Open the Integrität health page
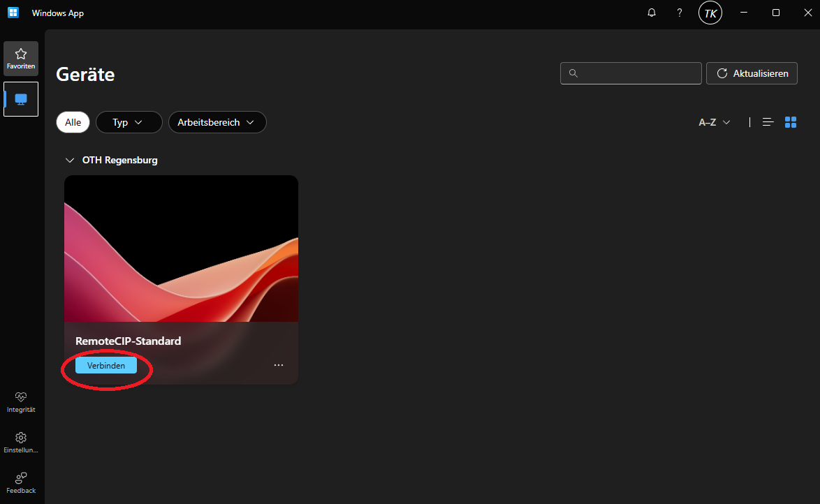The height and width of the screenshot is (504, 820). 21,401
